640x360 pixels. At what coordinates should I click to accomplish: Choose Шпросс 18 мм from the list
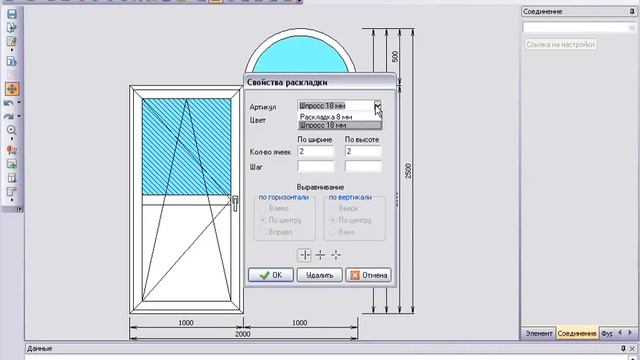[x=340, y=125]
